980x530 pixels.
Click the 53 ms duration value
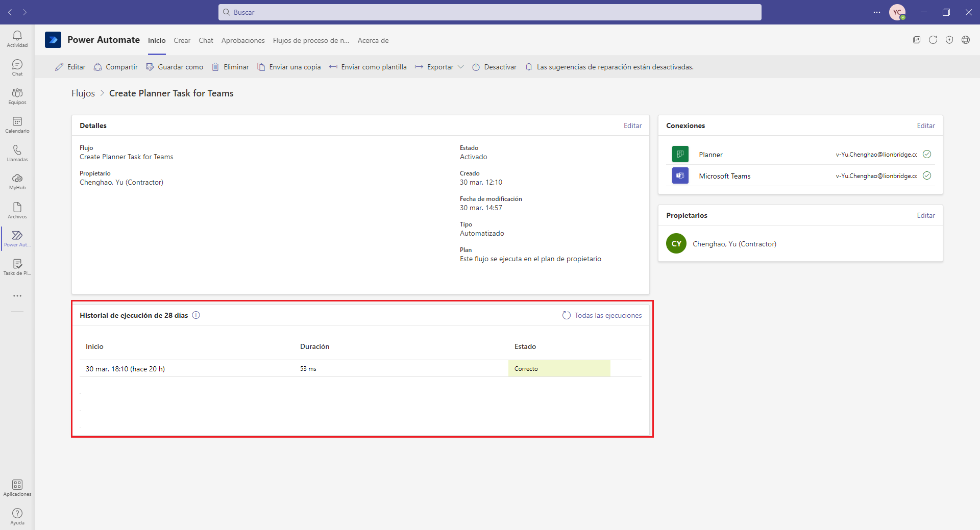click(308, 369)
